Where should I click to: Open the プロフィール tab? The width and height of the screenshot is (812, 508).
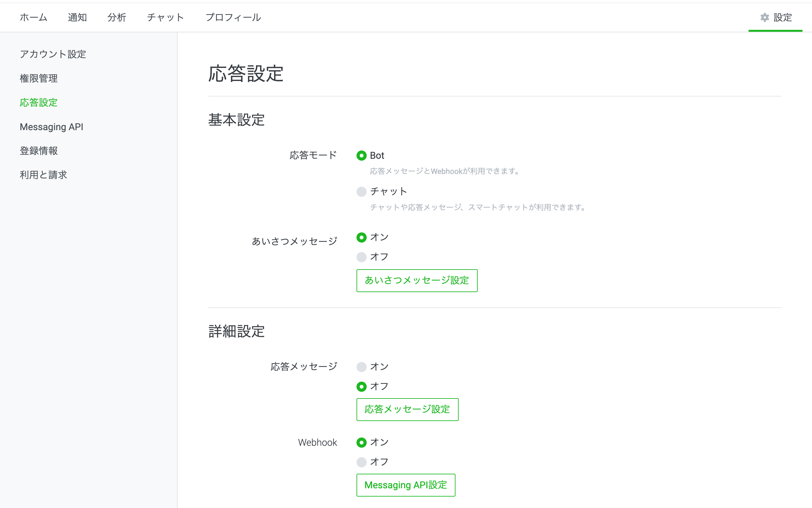pyautogui.click(x=233, y=17)
